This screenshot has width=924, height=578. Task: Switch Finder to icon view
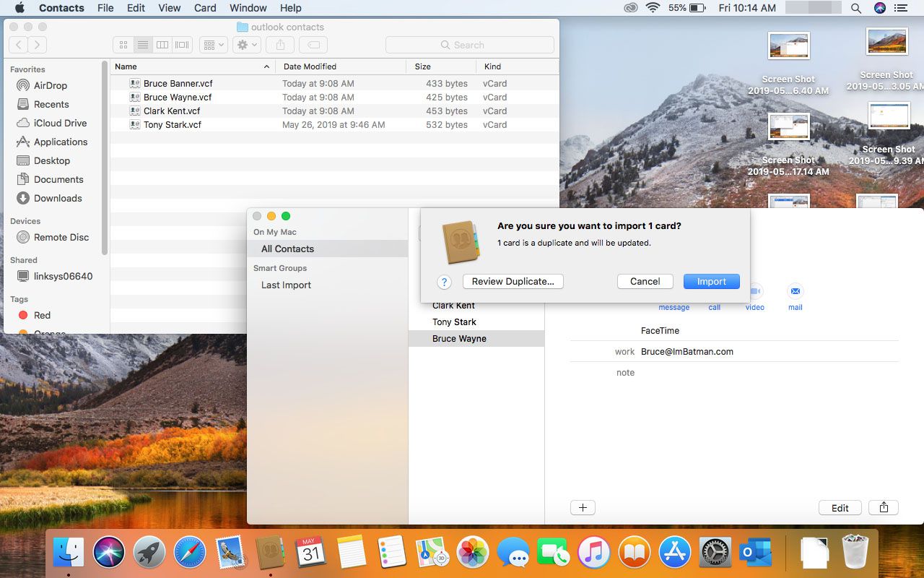[123, 45]
